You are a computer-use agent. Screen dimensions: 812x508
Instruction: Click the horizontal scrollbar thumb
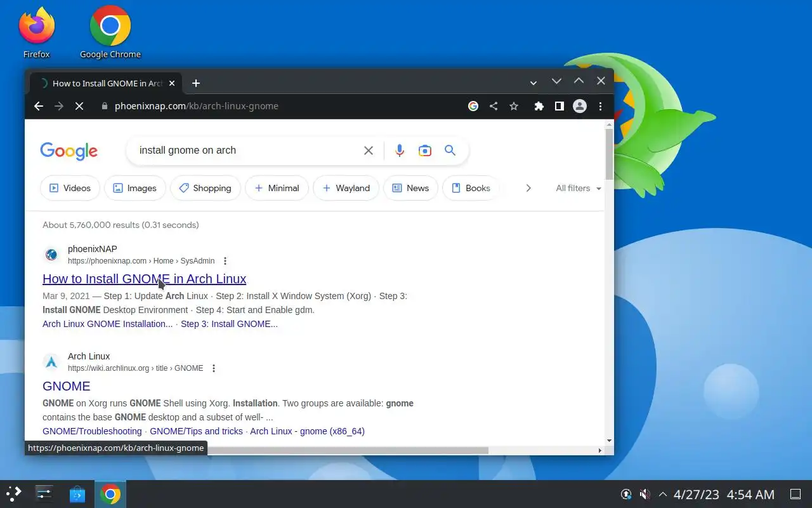coord(348,450)
